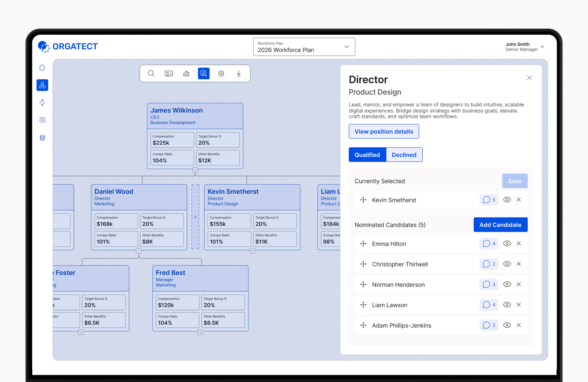Click the Add Candidate button
588x382 pixels.
coord(501,225)
